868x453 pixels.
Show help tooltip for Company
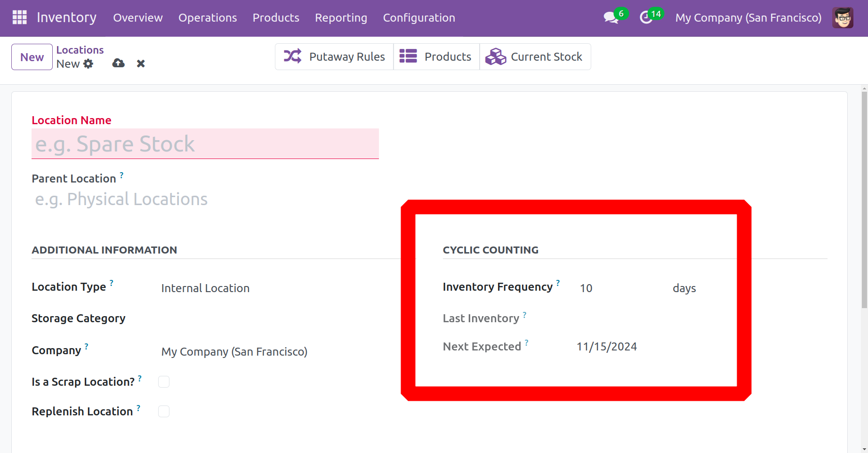86,347
